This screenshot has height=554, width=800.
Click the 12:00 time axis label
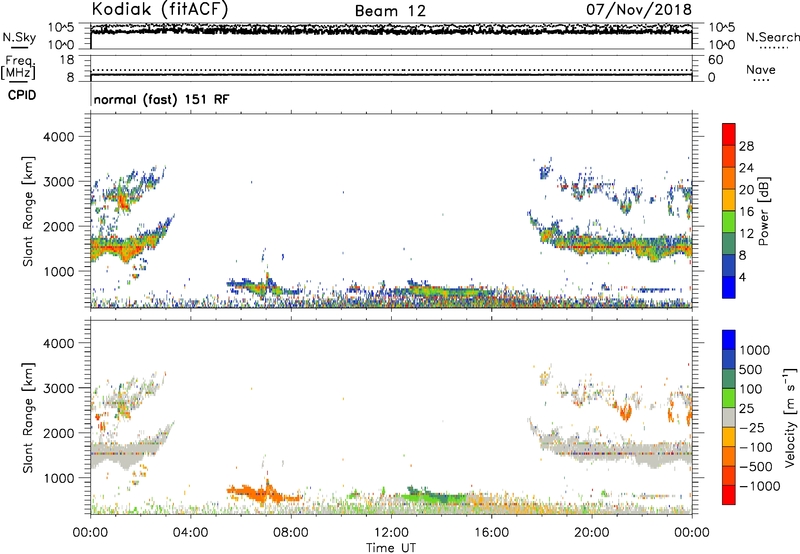391,533
